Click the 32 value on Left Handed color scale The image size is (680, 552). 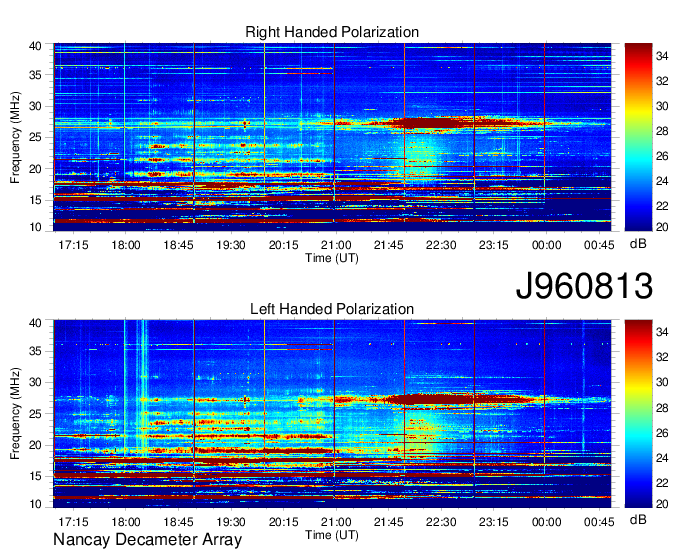point(662,357)
